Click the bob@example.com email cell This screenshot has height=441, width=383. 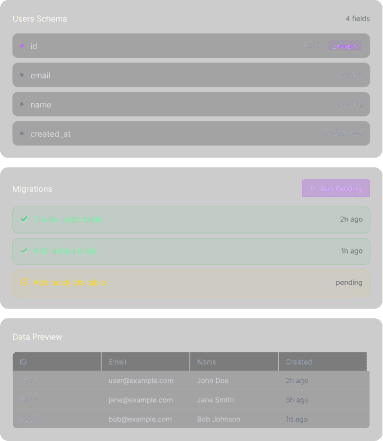pos(140,419)
